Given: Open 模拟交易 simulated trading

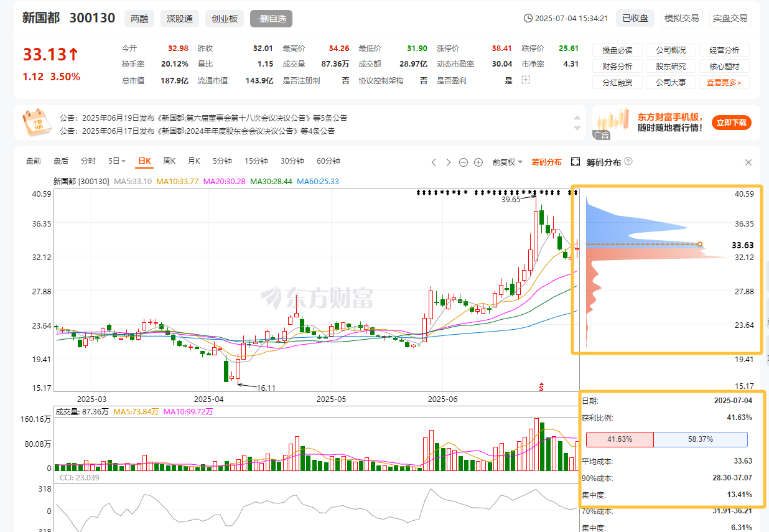Looking at the screenshot, I should point(681,18).
